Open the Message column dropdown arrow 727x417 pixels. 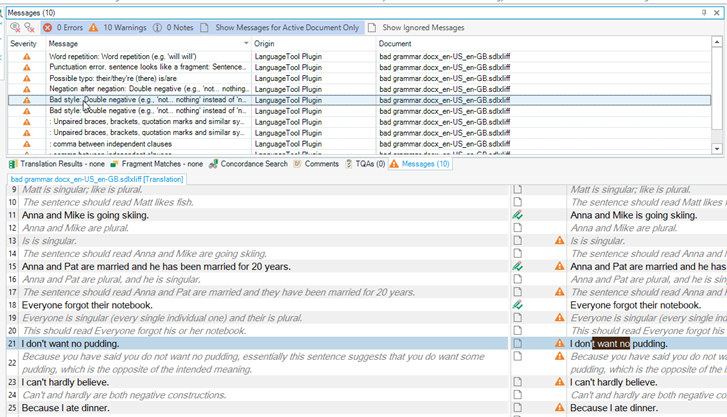point(246,44)
